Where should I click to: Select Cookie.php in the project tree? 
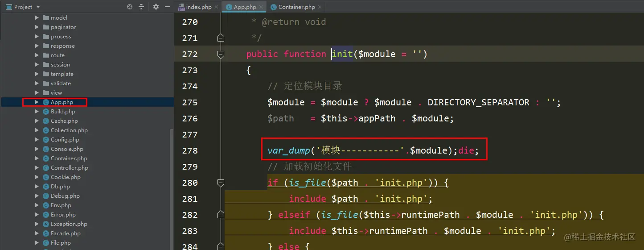click(66, 177)
